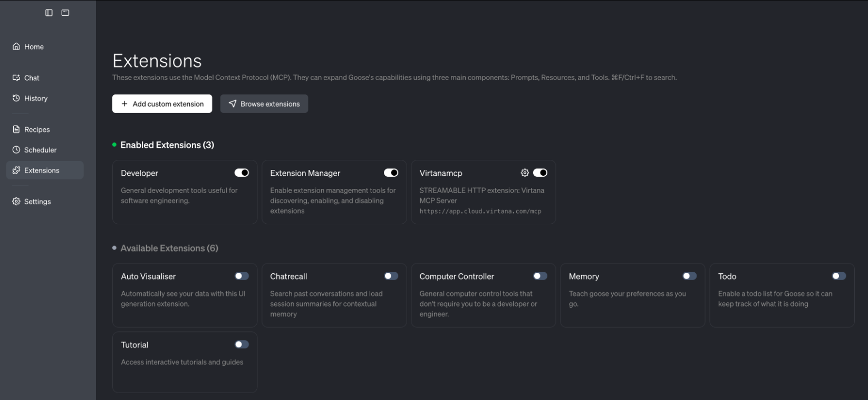The image size is (868, 400).
Task: Select Extensions in the sidebar menu
Action: [42, 170]
